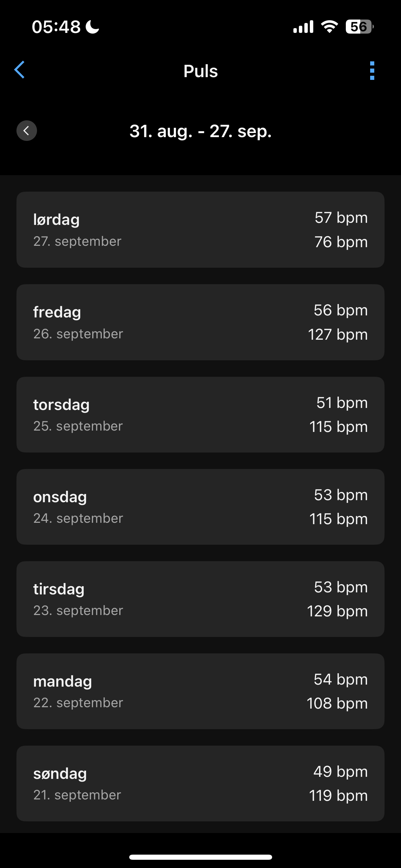
Task: Open lørdag 27. september entry
Action: pyautogui.click(x=200, y=230)
